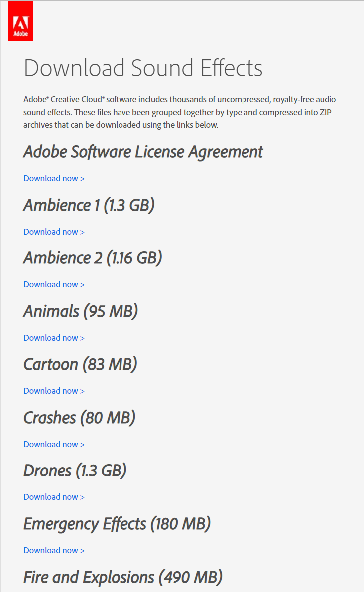Click Download now under Crashes

[x=54, y=444]
